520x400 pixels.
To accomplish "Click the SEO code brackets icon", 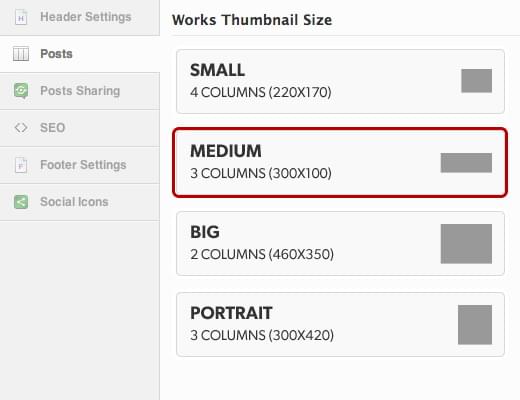I will (21, 128).
